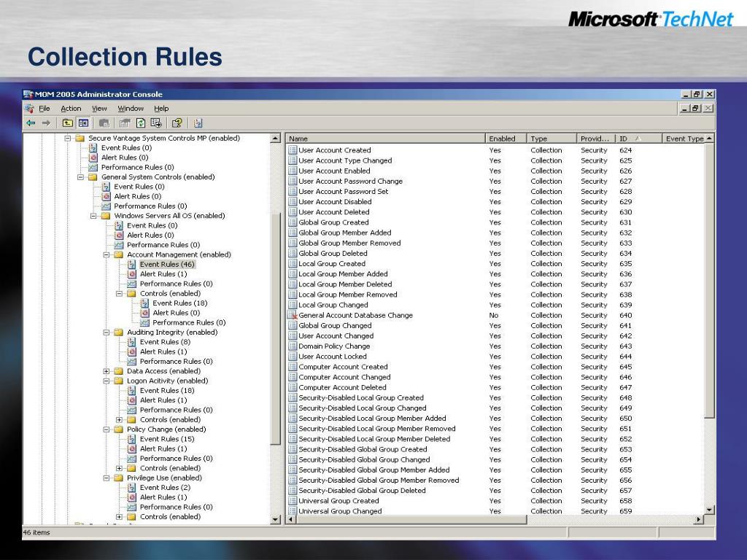Collapse the Policy Change node
Image resolution: width=747 pixels, height=560 pixels.
107,429
